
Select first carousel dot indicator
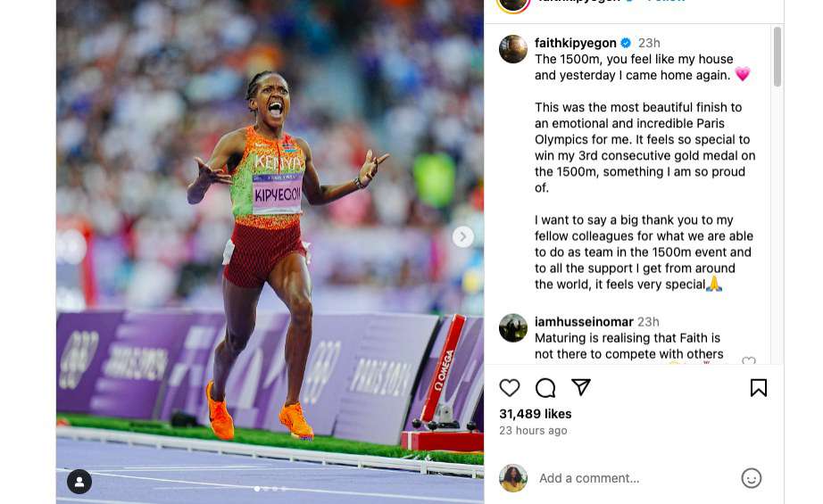pos(257,489)
